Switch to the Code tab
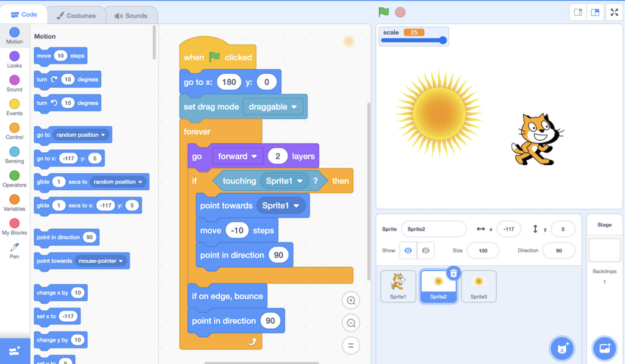 (x=24, y=15)
